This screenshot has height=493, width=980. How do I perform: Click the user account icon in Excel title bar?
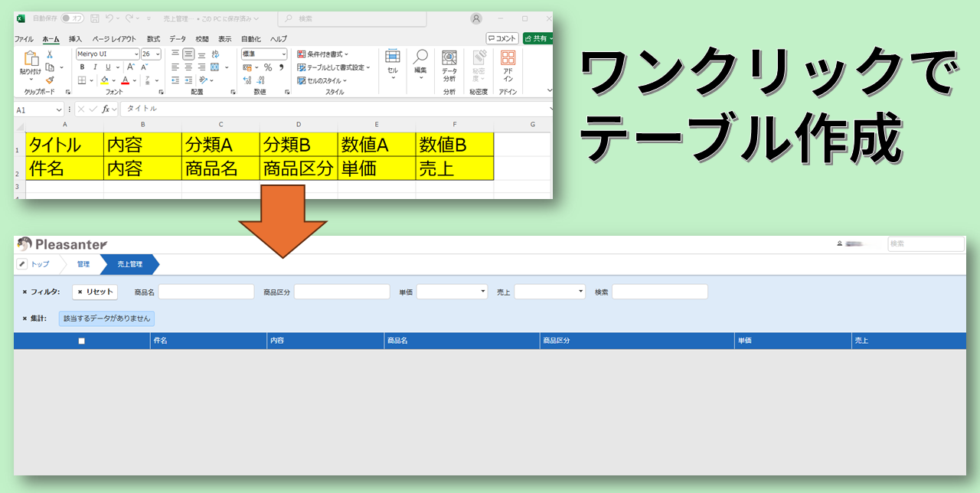477,18
